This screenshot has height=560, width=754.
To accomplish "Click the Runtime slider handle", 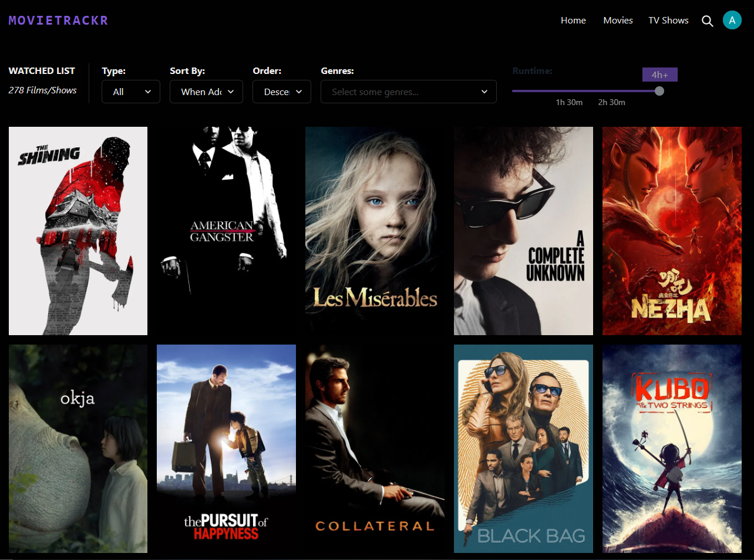I will [x=659, y=91].
